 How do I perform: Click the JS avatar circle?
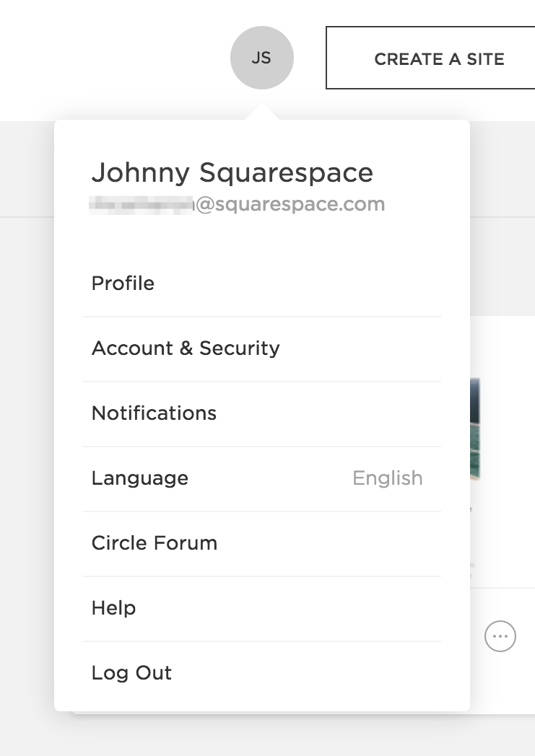click(261, 58)
